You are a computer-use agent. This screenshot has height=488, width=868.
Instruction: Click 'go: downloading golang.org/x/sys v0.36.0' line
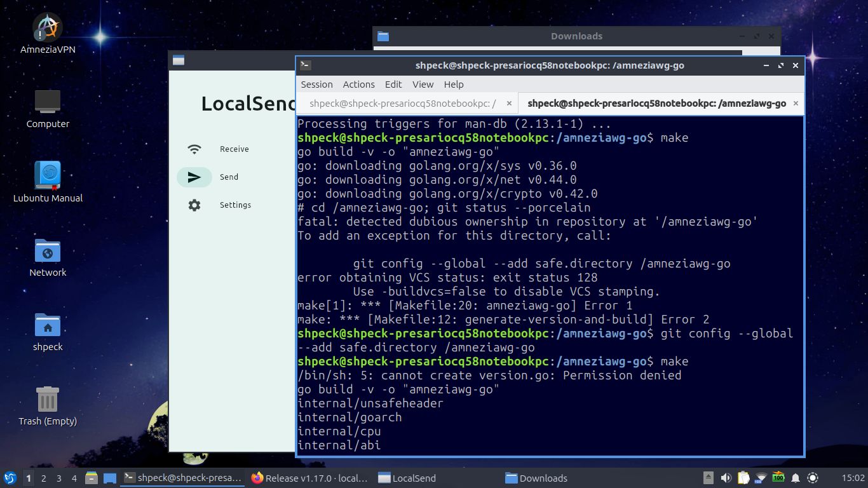point(437,166)
